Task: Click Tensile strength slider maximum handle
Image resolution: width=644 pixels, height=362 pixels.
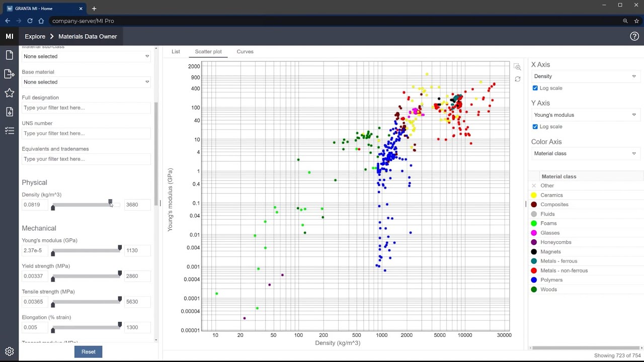Action: click(120, 299)
